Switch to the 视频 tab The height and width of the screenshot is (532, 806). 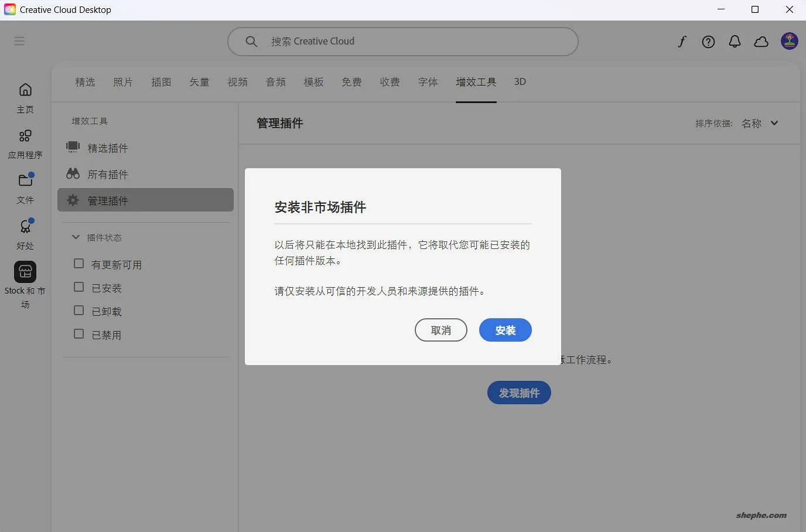237,82
